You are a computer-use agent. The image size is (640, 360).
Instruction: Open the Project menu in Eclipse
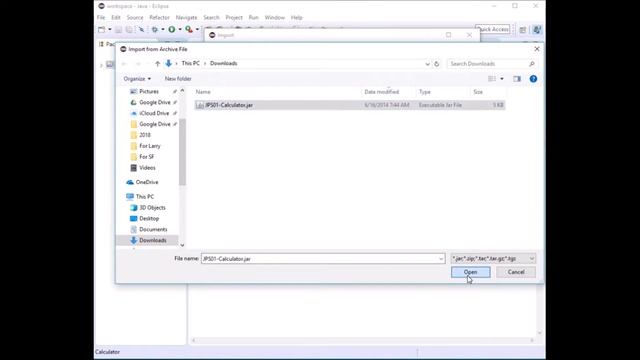coord(234,18)
